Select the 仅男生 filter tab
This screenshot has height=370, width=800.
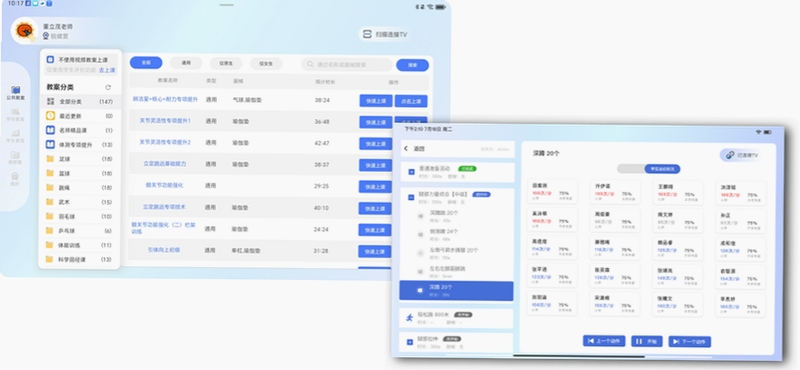click(x=226, y=64)
